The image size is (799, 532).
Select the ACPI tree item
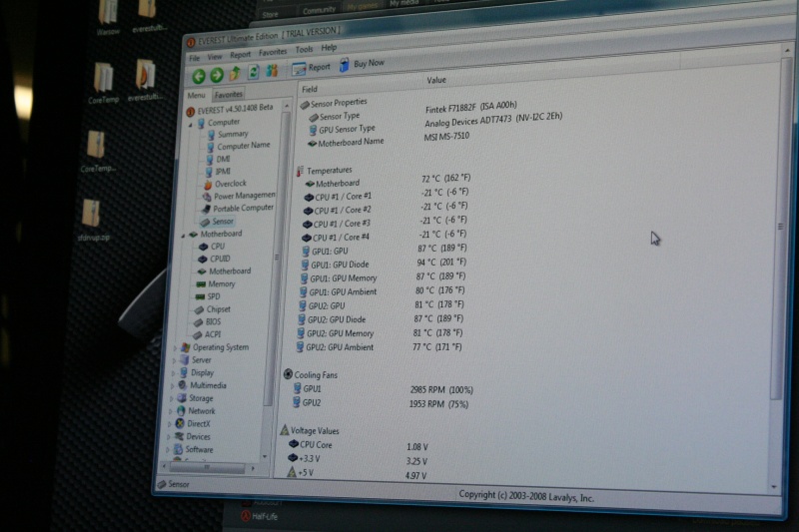pos(207,335)
